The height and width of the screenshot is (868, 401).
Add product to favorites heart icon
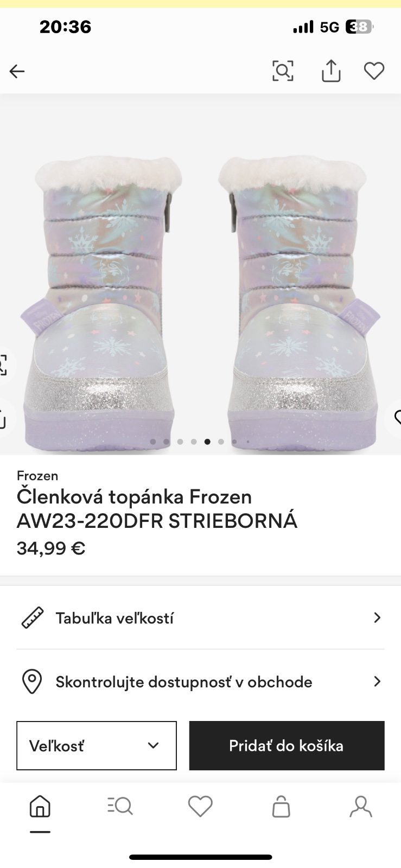(374, 71)
